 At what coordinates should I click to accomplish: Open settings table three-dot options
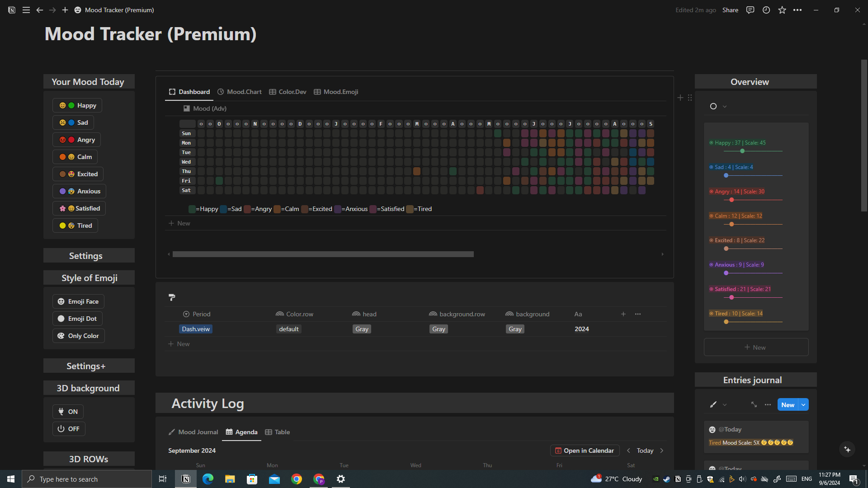click(638, 314)
